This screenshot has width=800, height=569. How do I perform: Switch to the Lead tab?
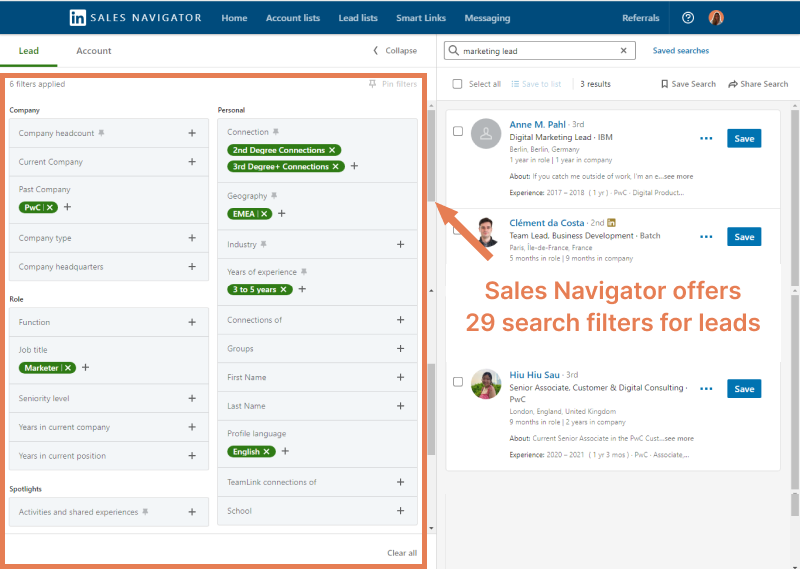tap(29, 51)
